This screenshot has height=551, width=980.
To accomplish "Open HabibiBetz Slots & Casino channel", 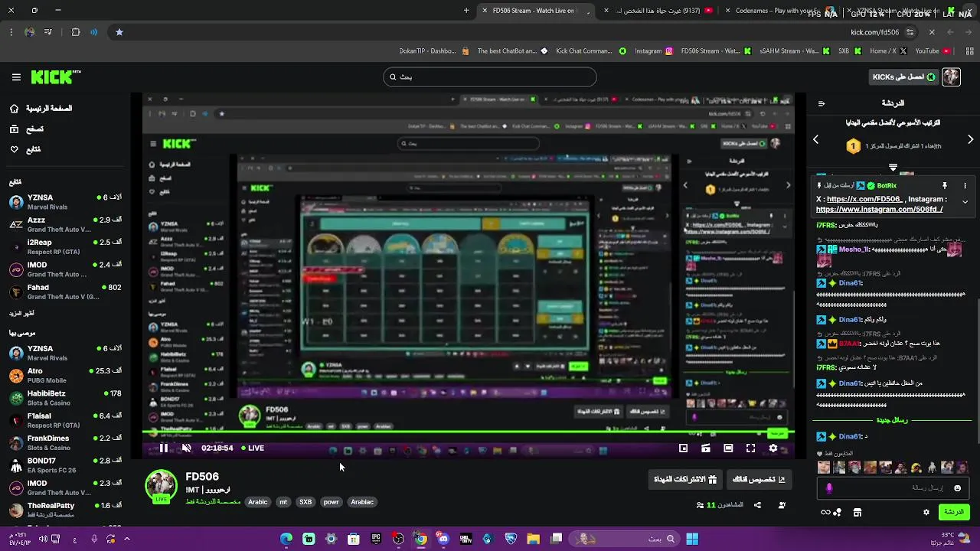I will pyautogui.click(x=65, y=398).
